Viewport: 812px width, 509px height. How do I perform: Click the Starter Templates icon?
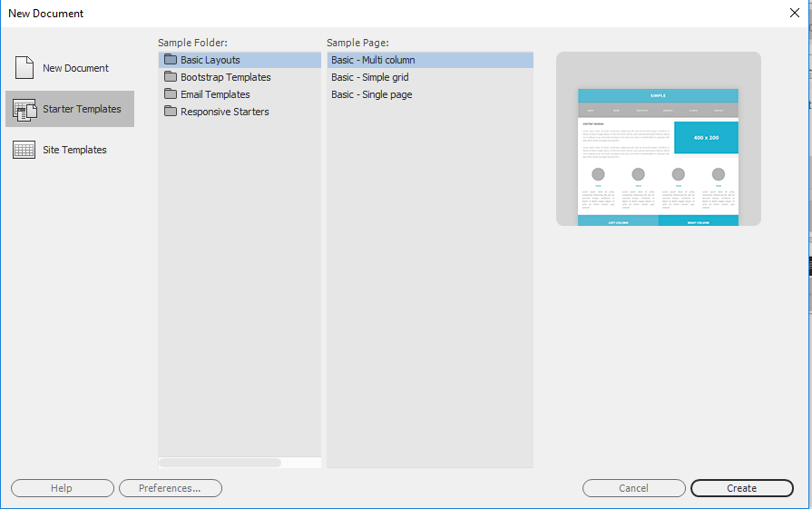point(24,110)
